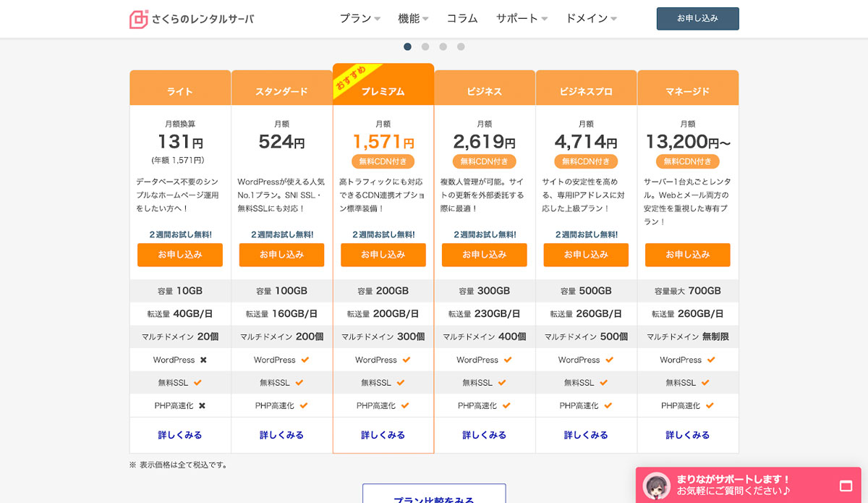
Task: Open 詳しくみる for プレミアム plan
Action: pyautogui.click(x=383, y=435)
